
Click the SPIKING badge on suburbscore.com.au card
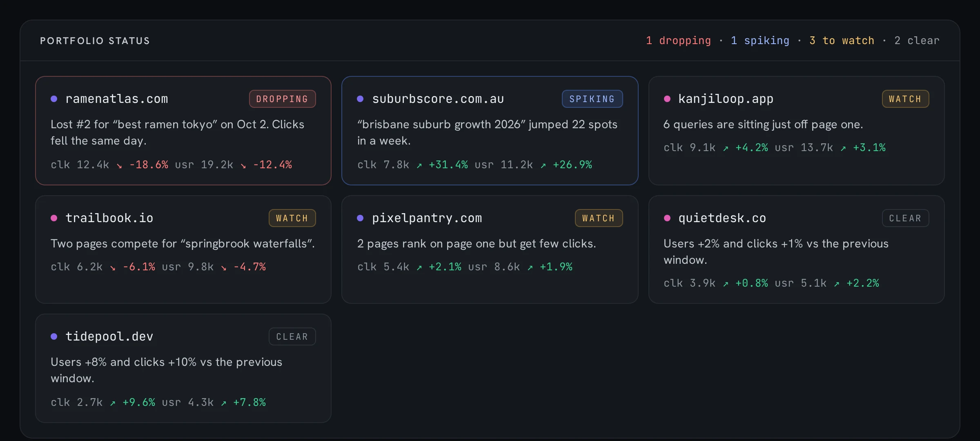pyautogui.click(x=592, y=99)
